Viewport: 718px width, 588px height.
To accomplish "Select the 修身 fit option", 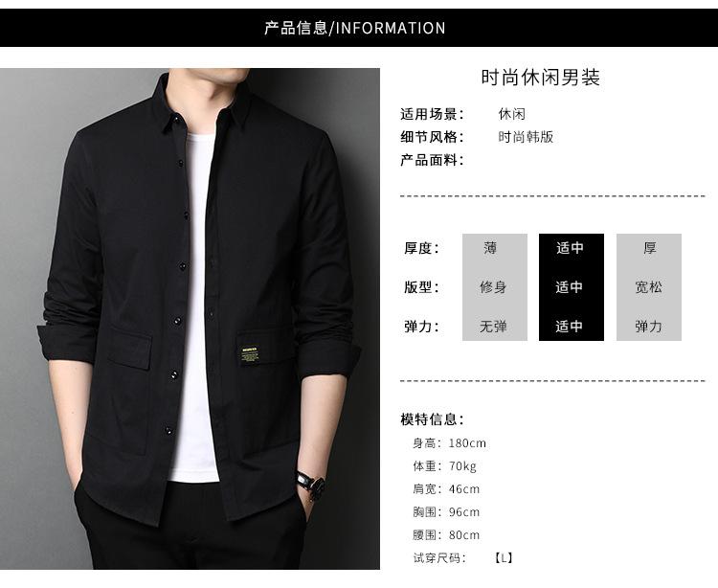I will 495,287.
